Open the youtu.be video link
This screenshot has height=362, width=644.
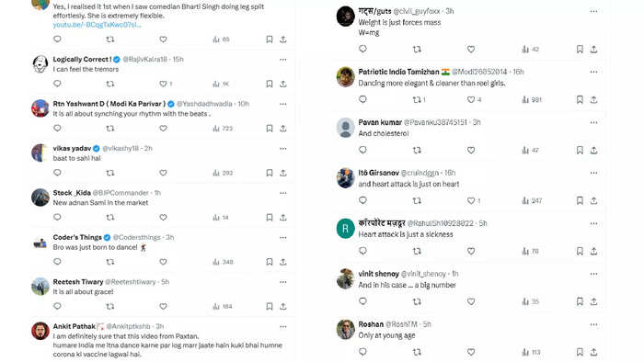[x=98, y=25]
